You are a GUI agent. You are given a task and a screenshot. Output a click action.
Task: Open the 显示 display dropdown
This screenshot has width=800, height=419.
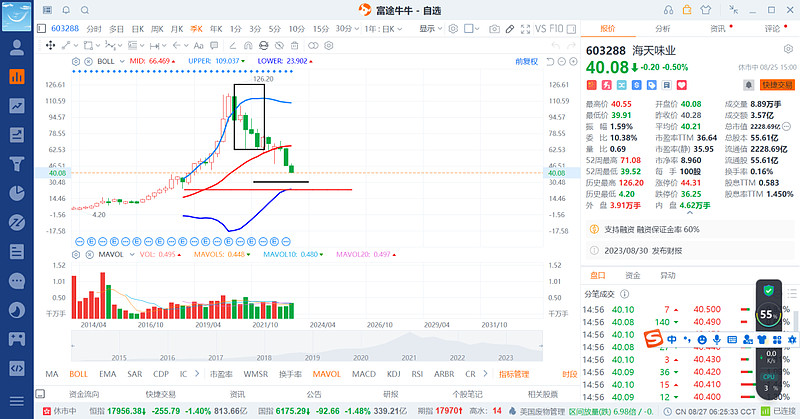(x=431, y=29)
